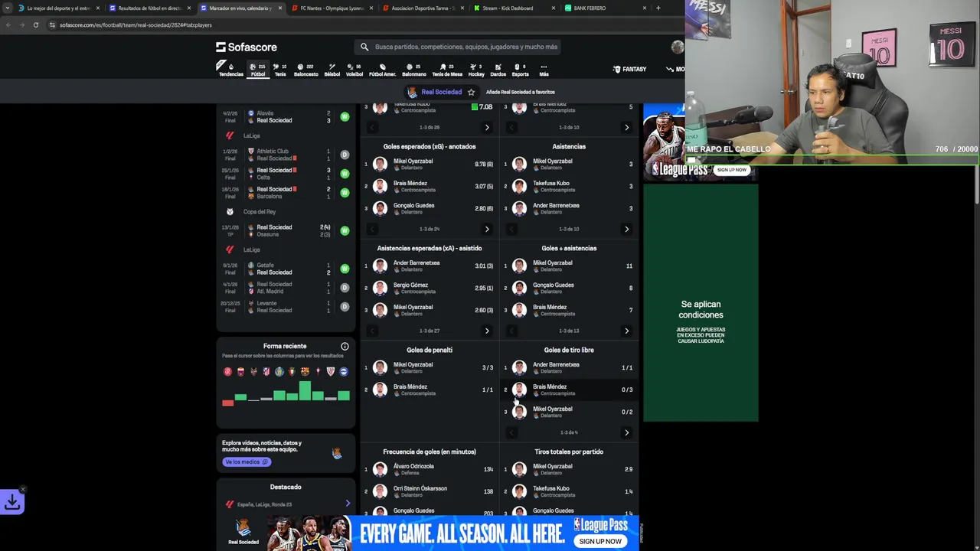Next page in Goles esperados (xG) list
Viewport: 980px width, 551px height.
487,229
